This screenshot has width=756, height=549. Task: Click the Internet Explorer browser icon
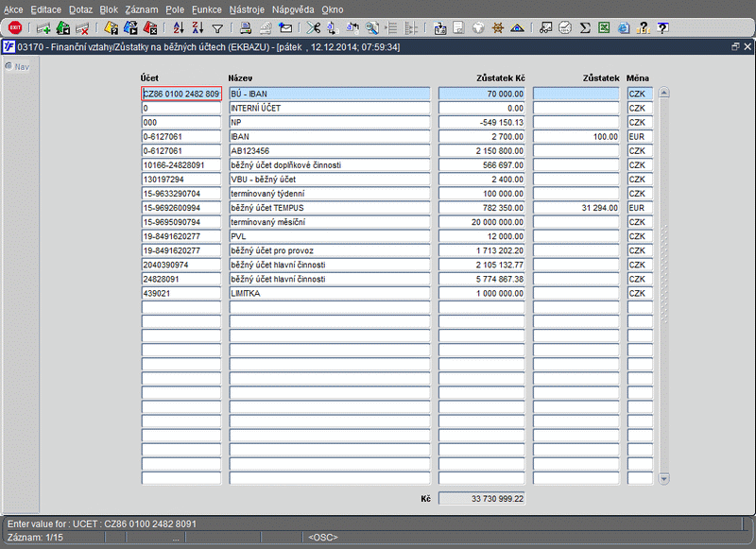(624, 28)
